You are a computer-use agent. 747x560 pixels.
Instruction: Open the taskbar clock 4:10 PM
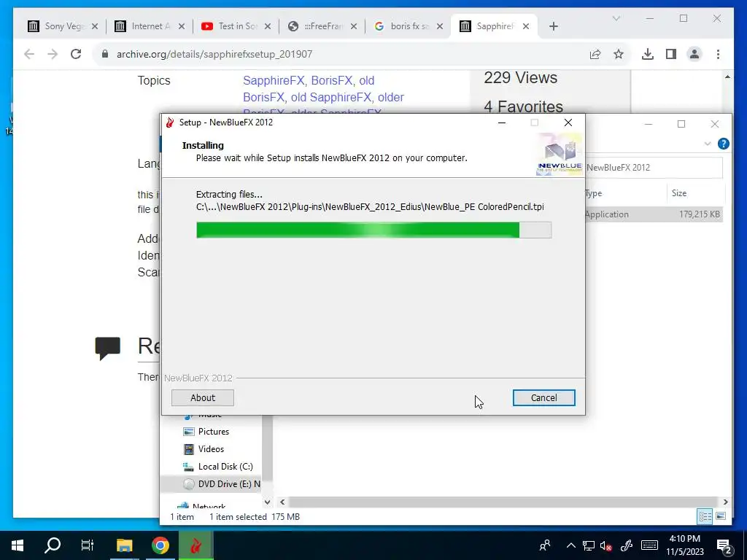(684, 545)
